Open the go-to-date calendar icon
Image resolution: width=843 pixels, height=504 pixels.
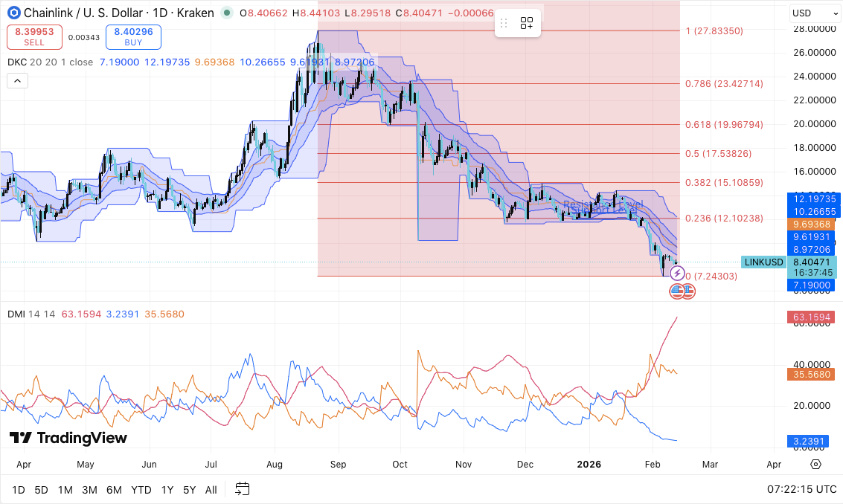[x=241, y=489]
